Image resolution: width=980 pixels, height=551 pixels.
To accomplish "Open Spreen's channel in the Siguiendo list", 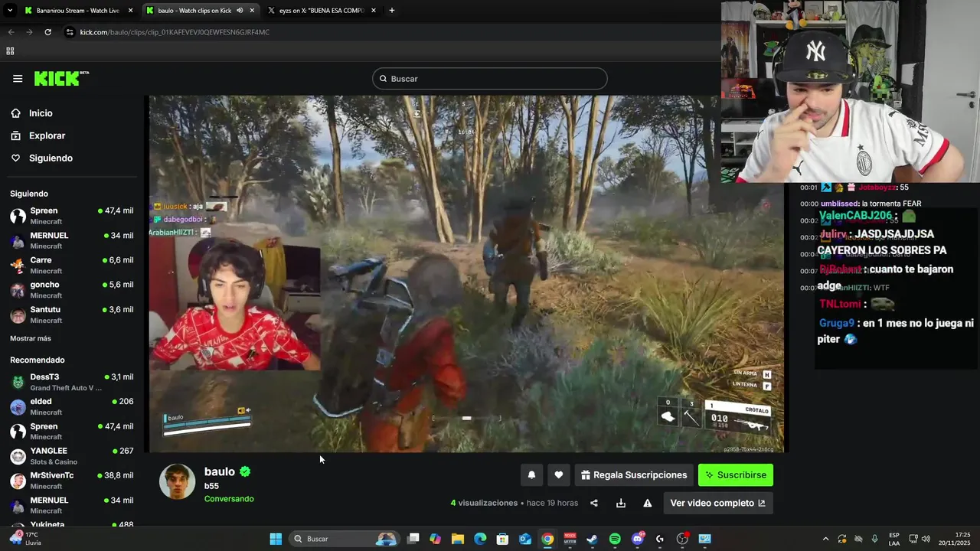I will 71,216.
